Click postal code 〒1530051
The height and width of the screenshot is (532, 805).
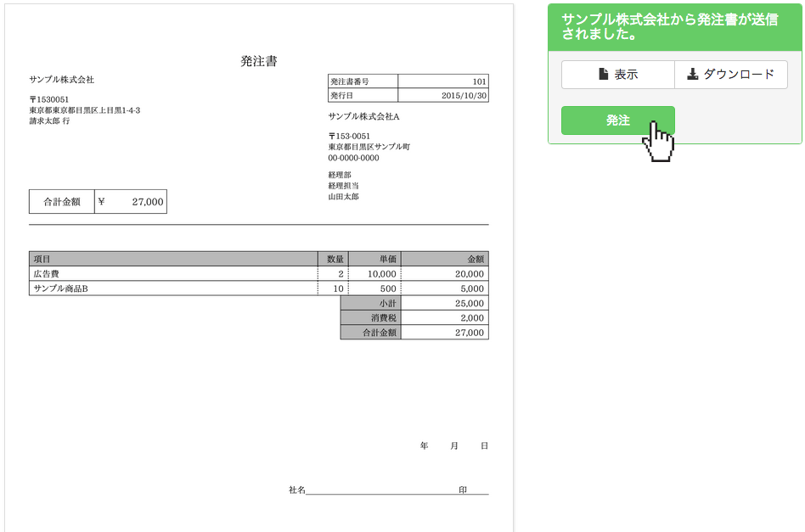click(x=49, y=99)
